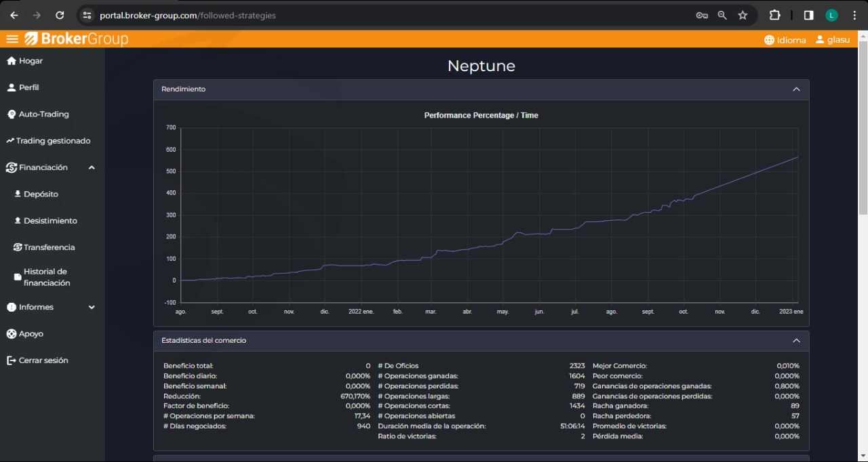Click the Apoyo support icon
The height and width of the screenshot is (462, 868).
pyautogui.click(x=12, y=334)
